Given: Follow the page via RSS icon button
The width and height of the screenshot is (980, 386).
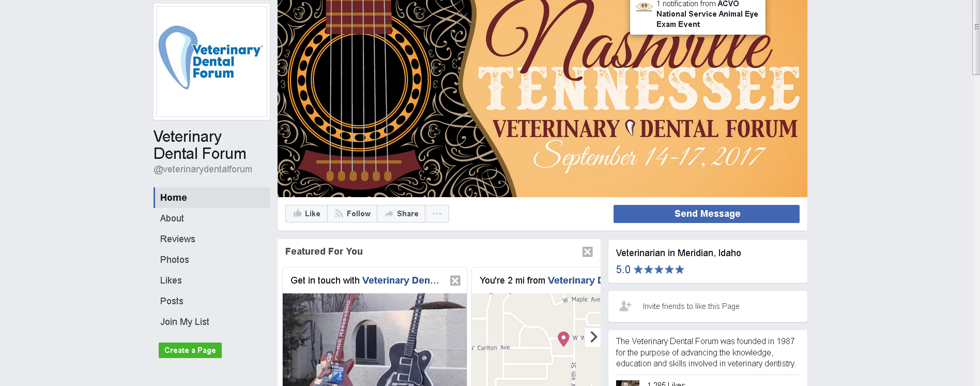Looking at the screenshot, I should coord(353,214).
